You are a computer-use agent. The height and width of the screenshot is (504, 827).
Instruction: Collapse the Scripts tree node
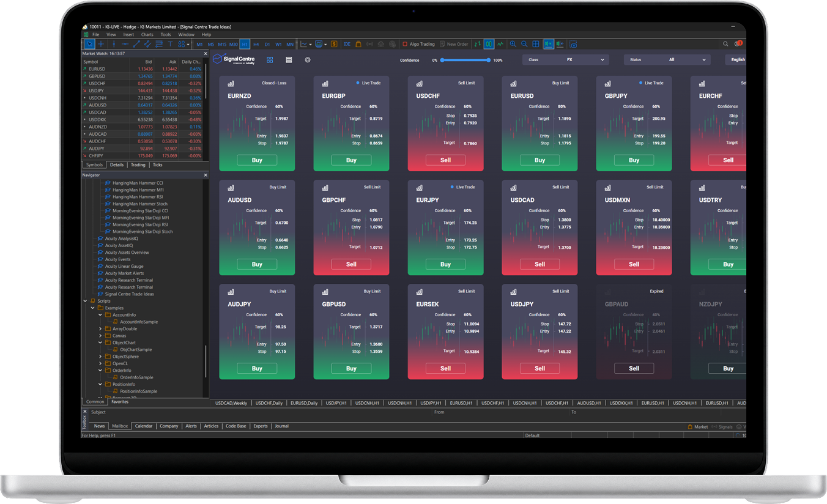coord(85,301)
